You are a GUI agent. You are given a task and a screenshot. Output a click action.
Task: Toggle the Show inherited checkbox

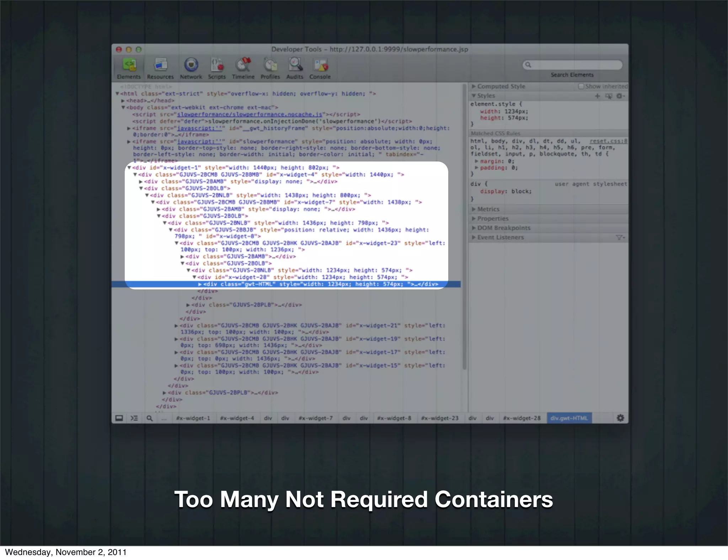581,86
